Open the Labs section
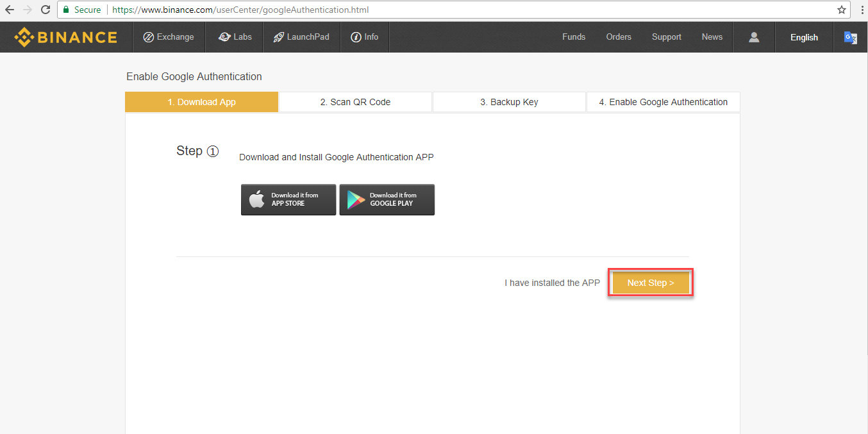Image resolution: width=868 pixels, height=434 pixels. (235, 37)
